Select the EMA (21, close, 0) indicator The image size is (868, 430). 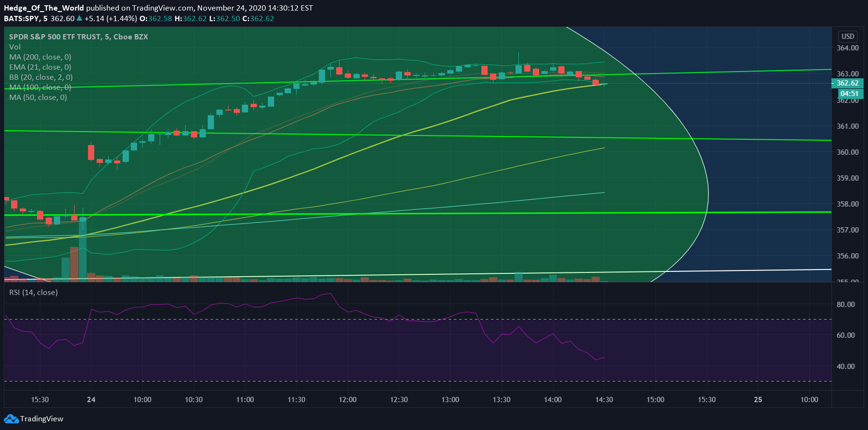tap(40, 67)
